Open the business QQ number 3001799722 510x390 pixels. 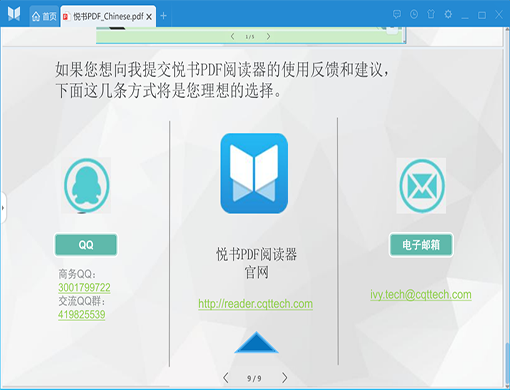click(x=84, y=287)
